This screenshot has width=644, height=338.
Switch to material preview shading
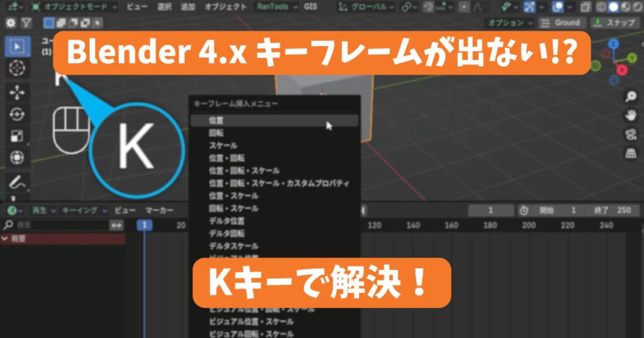(x=626, y=7)
